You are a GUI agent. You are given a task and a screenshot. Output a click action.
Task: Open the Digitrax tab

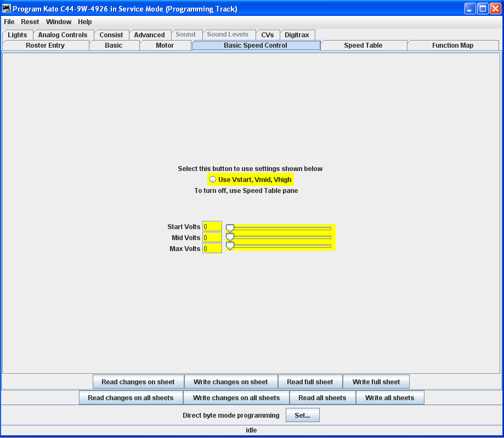click(297, 35)
